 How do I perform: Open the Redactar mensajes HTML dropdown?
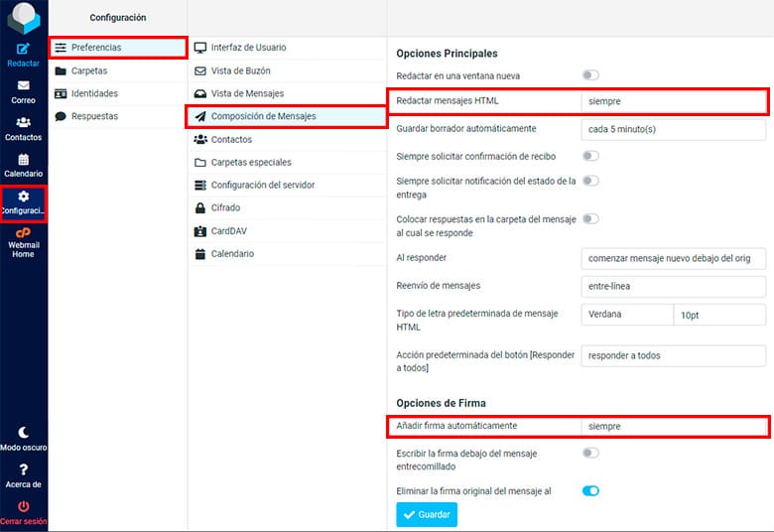click(673, 101)
